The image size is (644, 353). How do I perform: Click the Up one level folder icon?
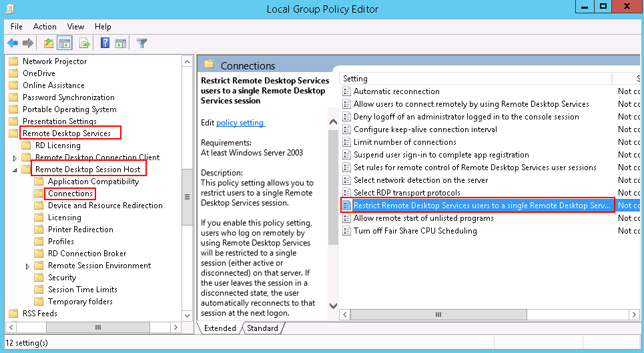pyautogui.click(x=49, y=43)
